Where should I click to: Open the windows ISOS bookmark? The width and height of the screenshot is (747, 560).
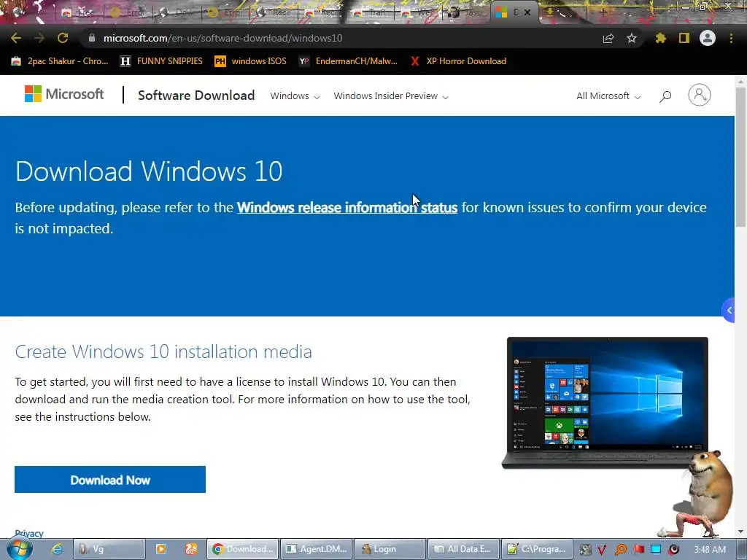click(251, 61)
